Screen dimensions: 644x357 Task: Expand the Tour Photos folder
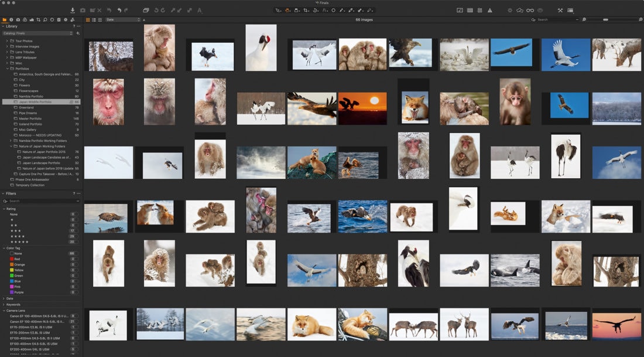click(7, 41)
